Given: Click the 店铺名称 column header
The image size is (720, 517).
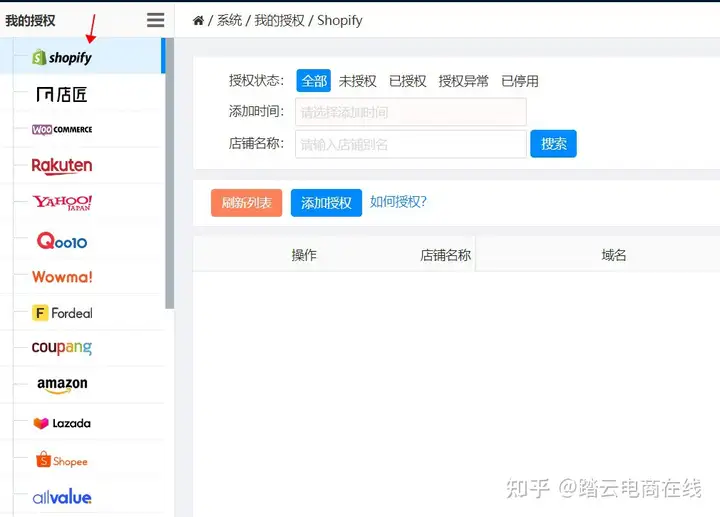Looking at the screenshot, I should tap(445, 255).
